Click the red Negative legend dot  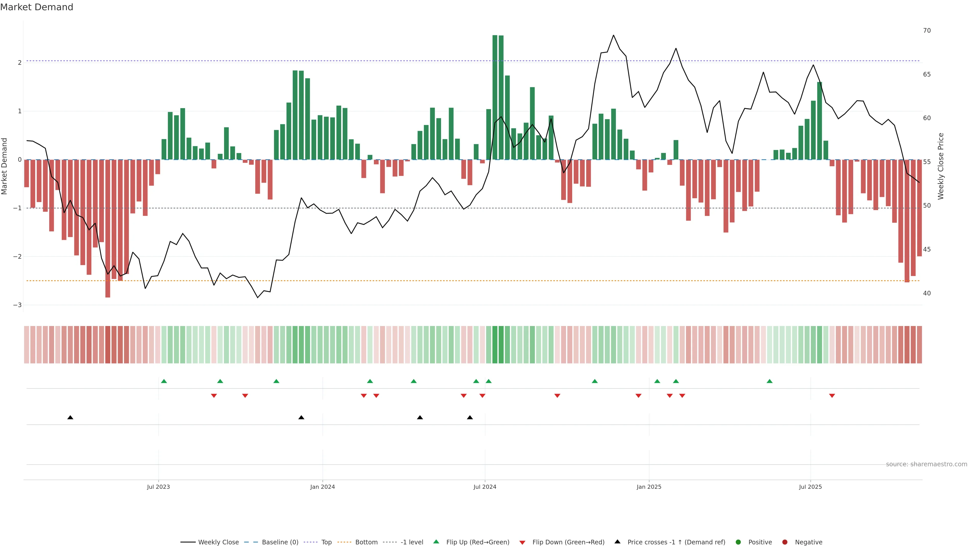pos(785,542)
